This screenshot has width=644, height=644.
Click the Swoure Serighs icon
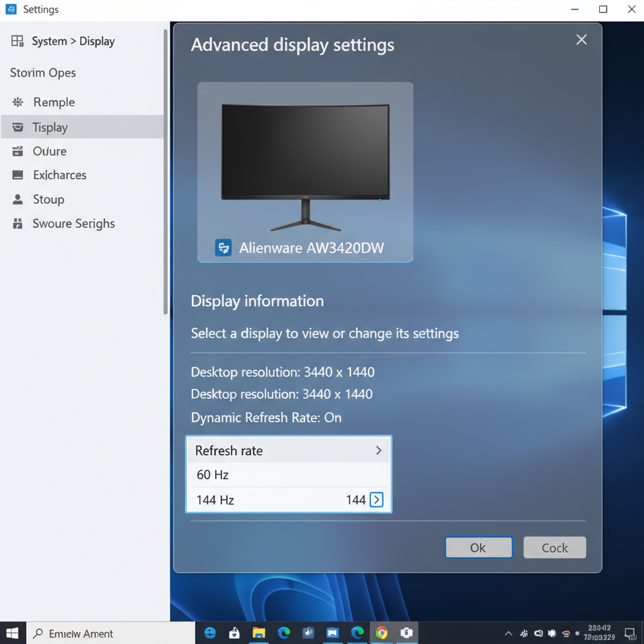(x=18, y=223)
